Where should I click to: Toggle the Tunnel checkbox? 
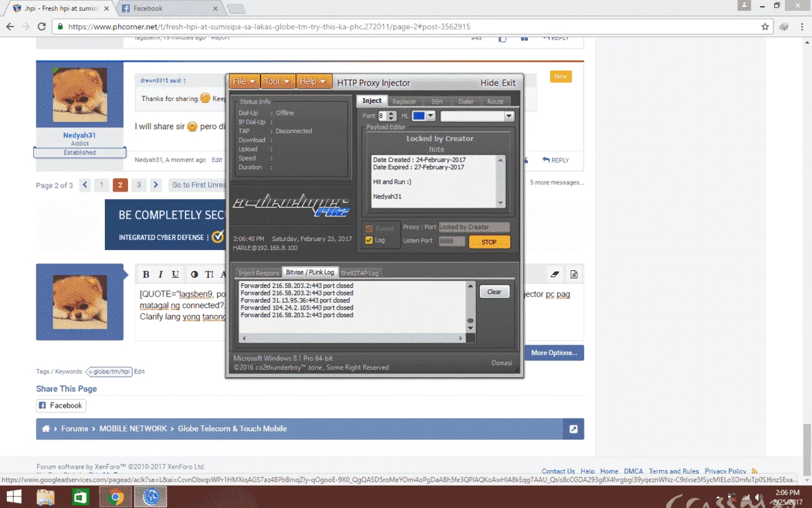(369, 229)
